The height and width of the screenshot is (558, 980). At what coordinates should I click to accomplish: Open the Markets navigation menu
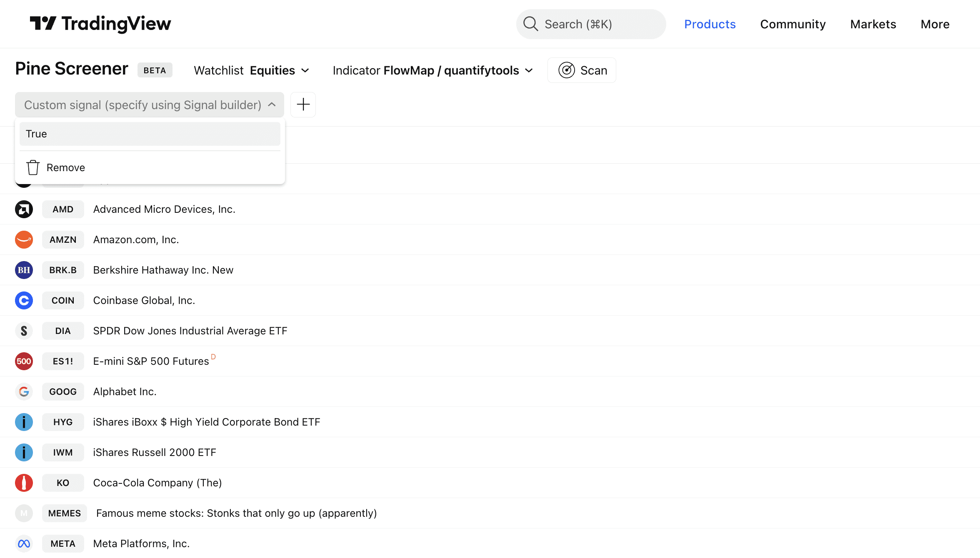[x=873, y=24]
